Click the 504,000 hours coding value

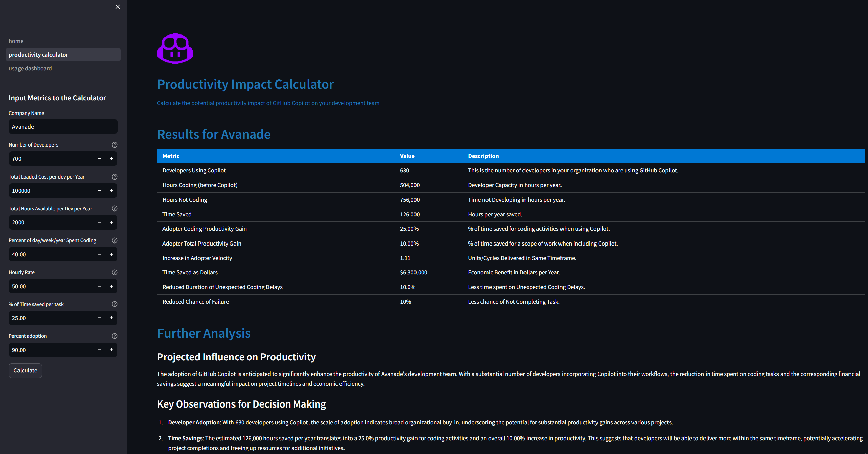(410, 185)
